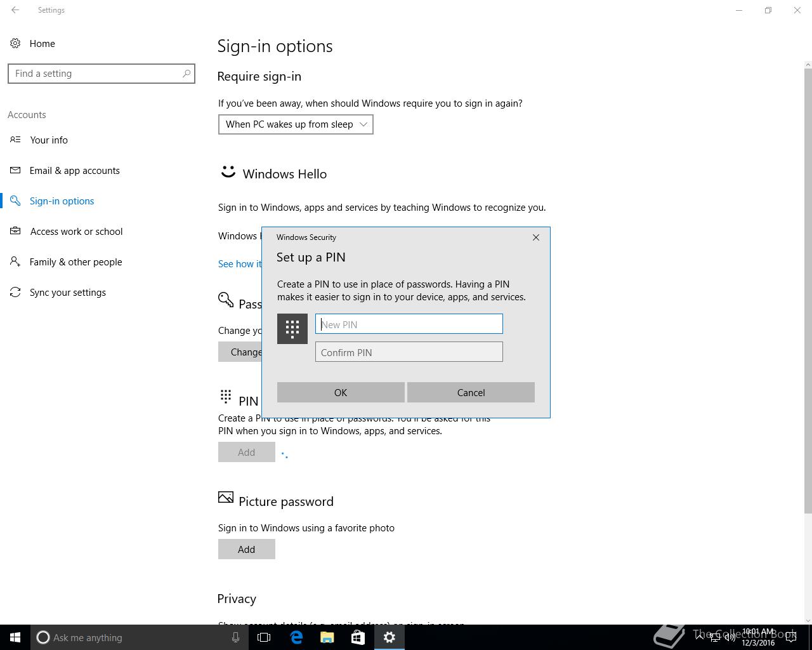Viewport: 812px width, 650px height.
Task: Click the Password key icon heading
Action: 226,300
